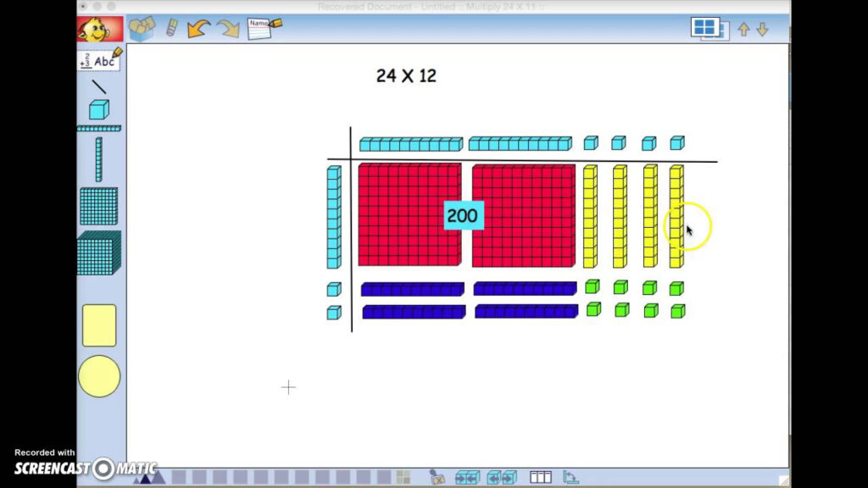The width and height of the screenshot is (868, 488).
Task: Go to next page with down arrow
Action: point(762,30)
